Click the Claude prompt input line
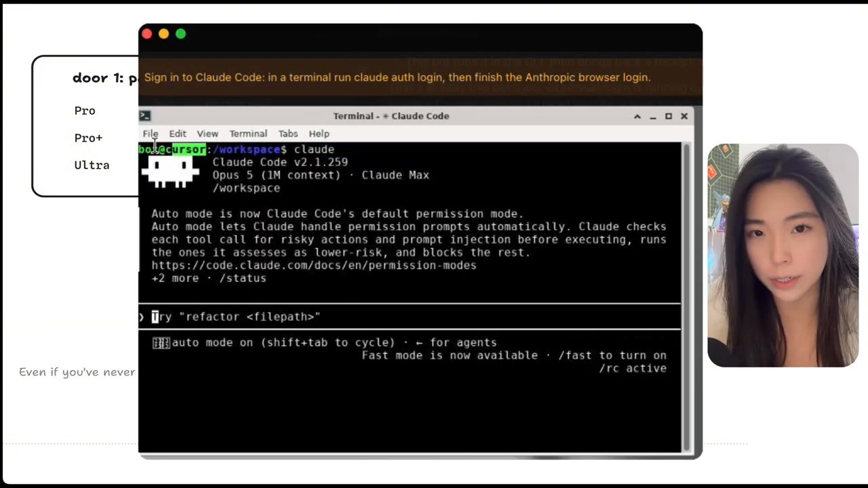Viewport: 868px width, 488px height. [x=410, y=317]
